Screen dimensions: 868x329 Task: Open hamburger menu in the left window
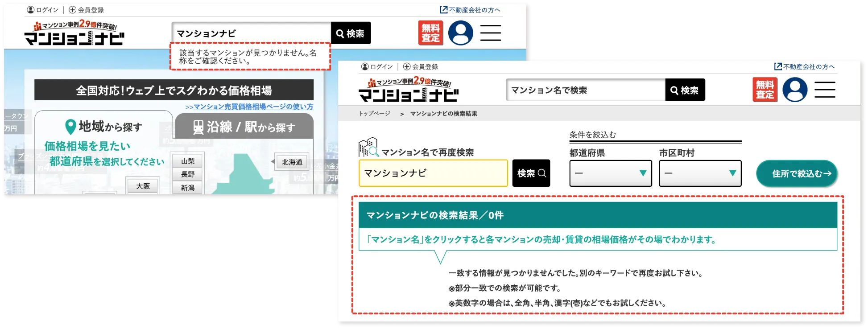click(x=490, y=33)
